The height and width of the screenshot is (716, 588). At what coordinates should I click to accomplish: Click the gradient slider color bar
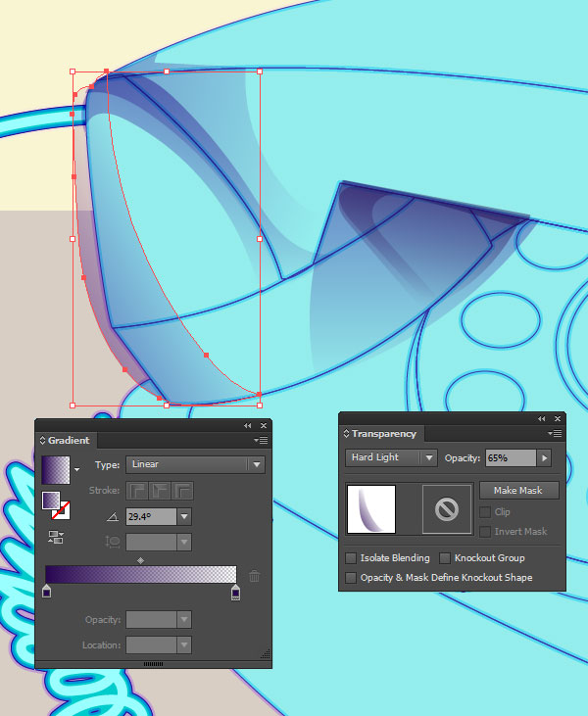[x=141, y=574]
